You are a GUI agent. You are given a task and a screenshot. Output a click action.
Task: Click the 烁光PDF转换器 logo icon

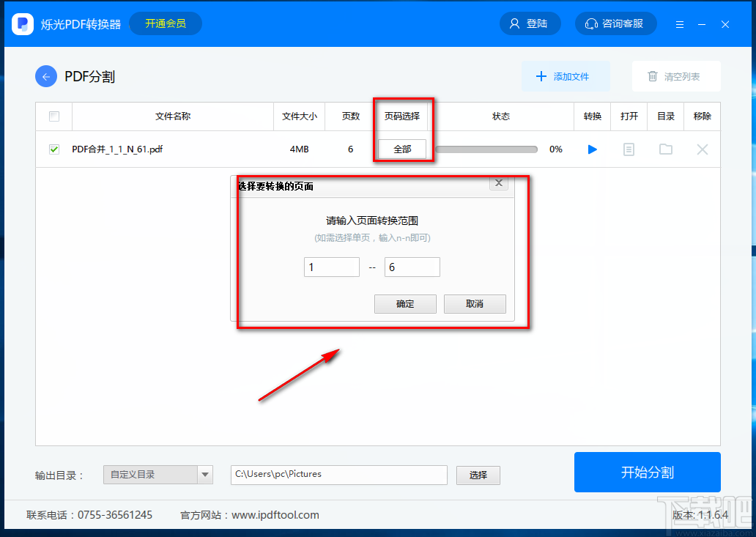point(22,23)
